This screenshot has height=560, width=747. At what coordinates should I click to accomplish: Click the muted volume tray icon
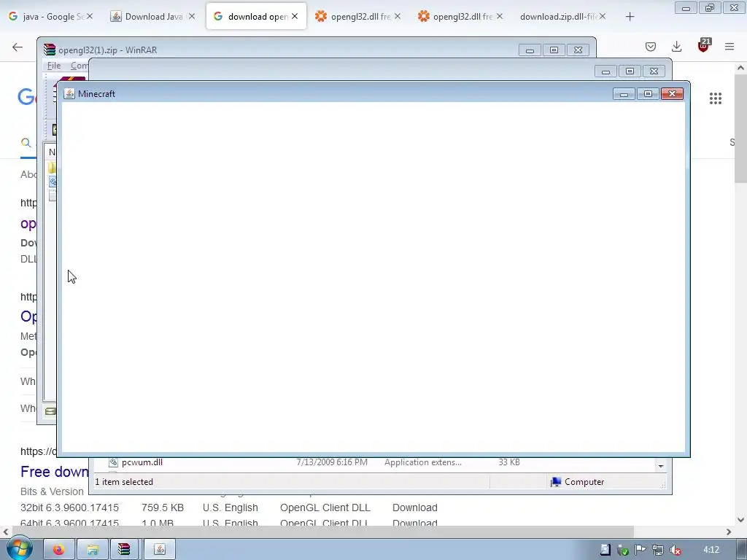(675, 550)
